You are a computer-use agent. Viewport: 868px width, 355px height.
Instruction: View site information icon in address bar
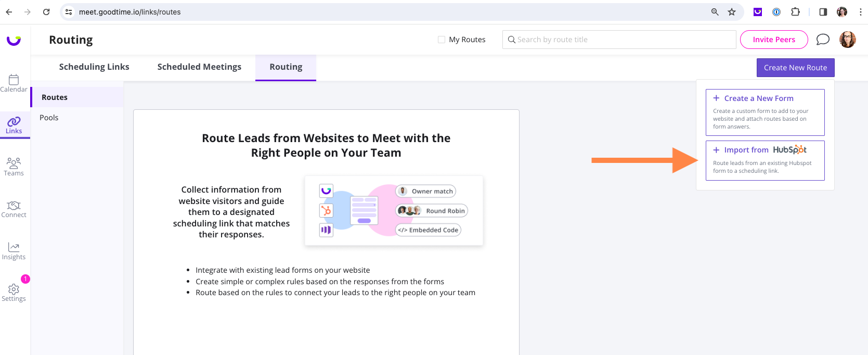coord(69,12)
